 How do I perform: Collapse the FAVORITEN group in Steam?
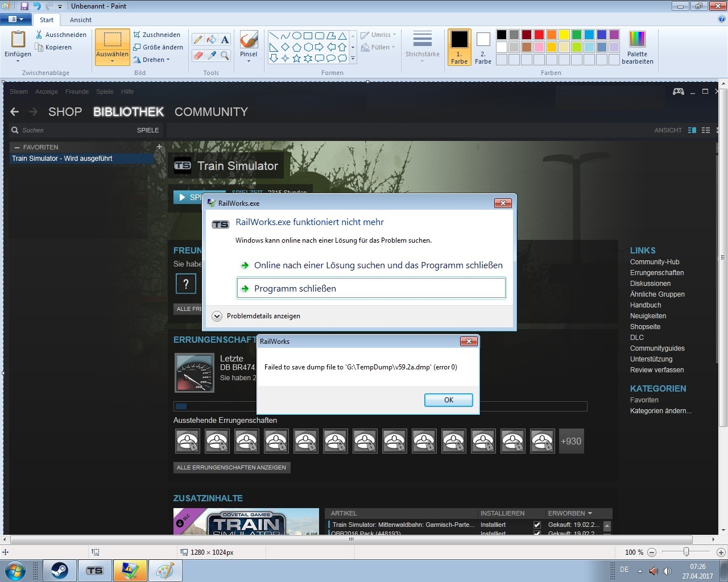(17, 147)
